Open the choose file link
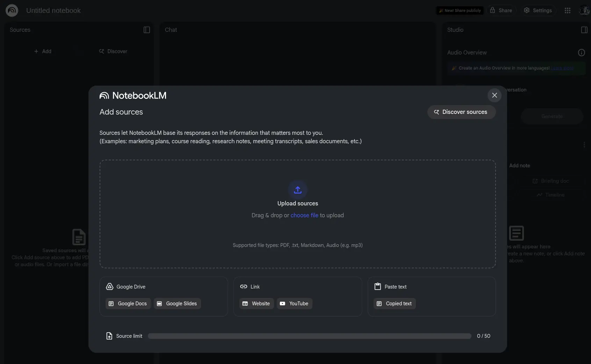591x364 pixels. click(x=304, y=216)
